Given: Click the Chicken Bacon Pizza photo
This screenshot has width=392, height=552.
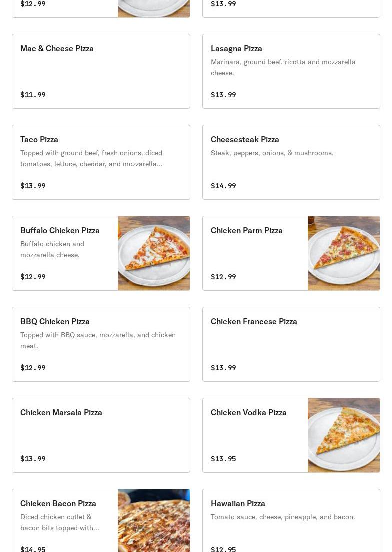Looking at the screenshot, I should pyautogui.click(x=154, y=521).
